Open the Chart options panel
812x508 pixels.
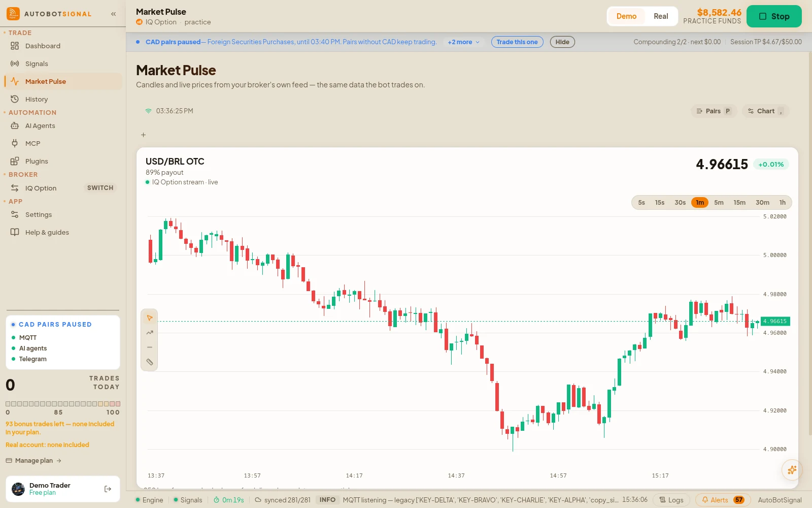click(x=765, y=111)
